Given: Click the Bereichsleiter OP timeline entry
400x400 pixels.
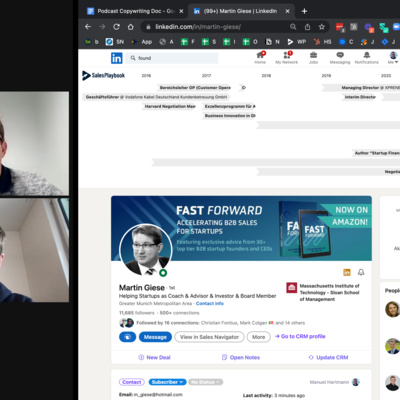Looking at the screenshot, I should coord(195,88).
